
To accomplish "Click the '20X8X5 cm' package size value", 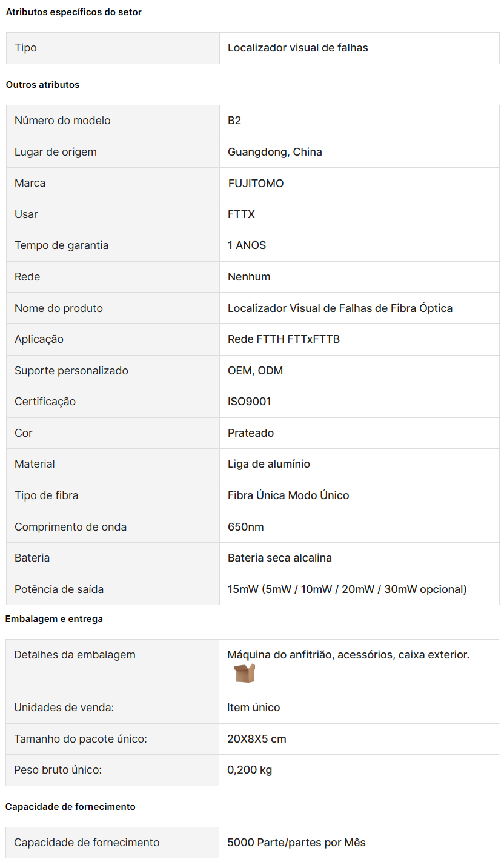I will pos(256,739).
